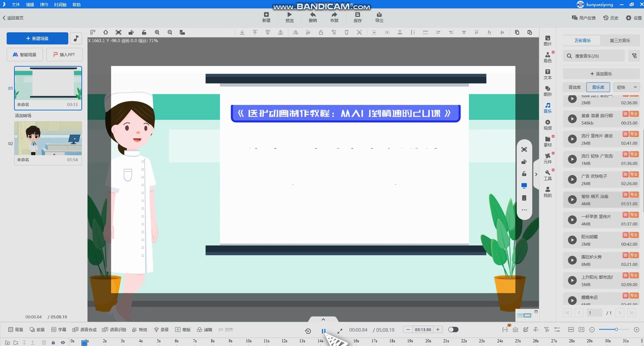Image resolution: width=644 pixels, height=346 pixels.
Task: Click the zoom in canvas icon
Action: [157, 32]
